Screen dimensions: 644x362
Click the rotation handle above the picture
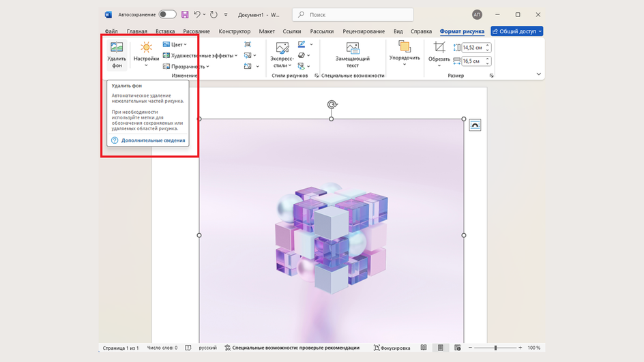point(332,104)
